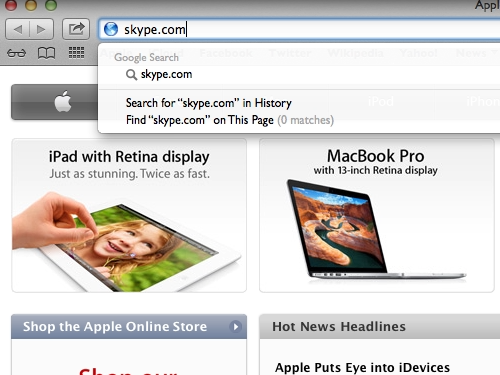The width and height of the screenshot is (500, 375).
Task: Click Yahoo! in the bookmarks bar
Action: (x=419, y=53)
